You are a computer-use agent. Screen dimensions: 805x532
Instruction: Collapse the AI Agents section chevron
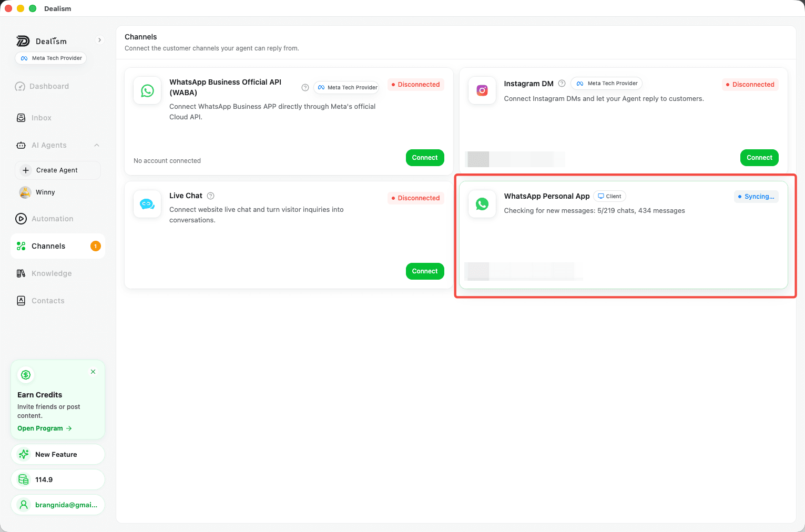point(97,145)
